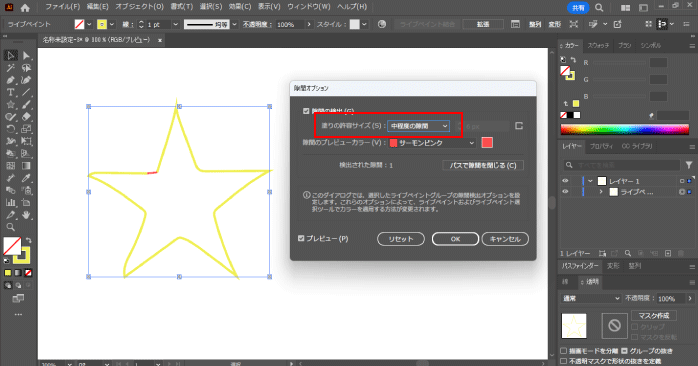Open the オブジェクト(O) menu

point(139,7)
